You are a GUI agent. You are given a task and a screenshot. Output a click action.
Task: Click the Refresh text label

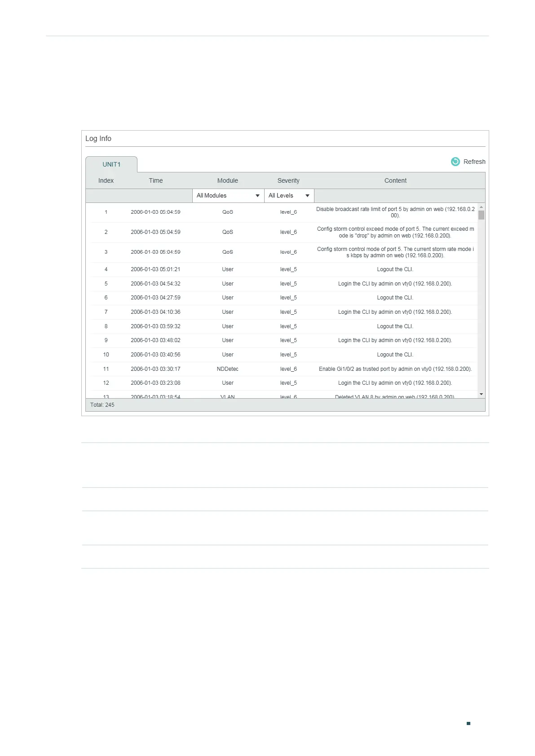point(474,162)
